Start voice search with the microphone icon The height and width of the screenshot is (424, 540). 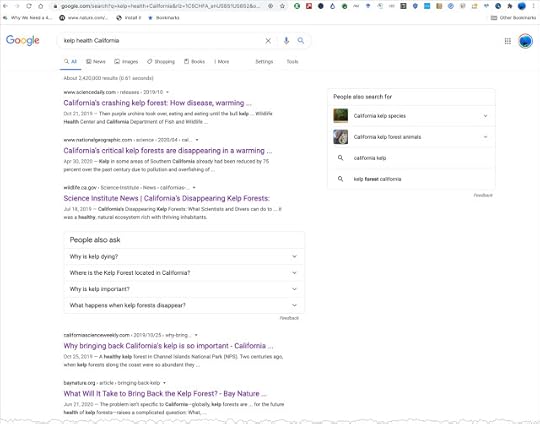pos(286,41)
